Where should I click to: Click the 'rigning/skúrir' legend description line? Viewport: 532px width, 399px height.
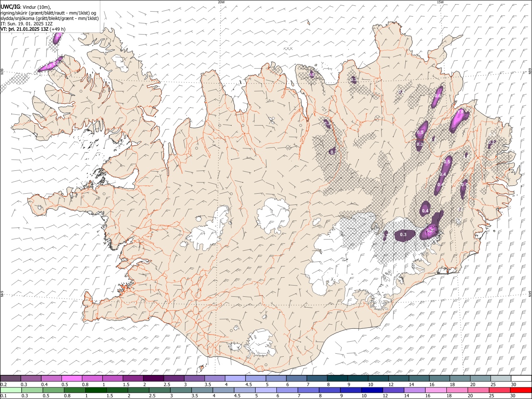click(48, 13)
